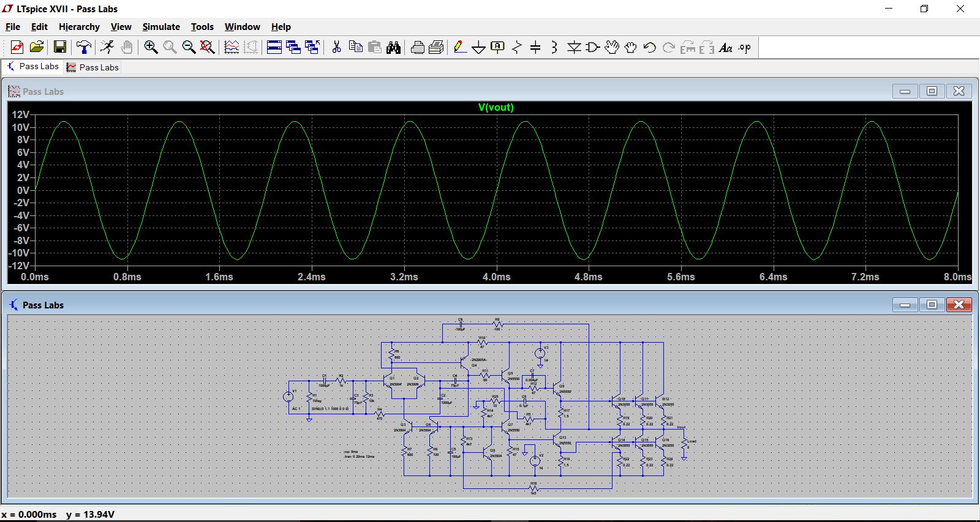Click the Mirror toolbar icon
The width and height of the screenshot is (980, 522).
point(707,47)
